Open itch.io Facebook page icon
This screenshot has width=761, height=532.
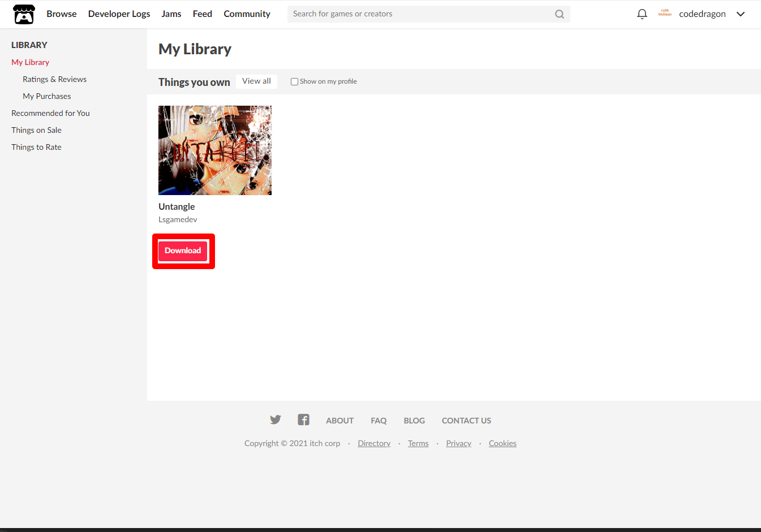[x=303, y=419]
